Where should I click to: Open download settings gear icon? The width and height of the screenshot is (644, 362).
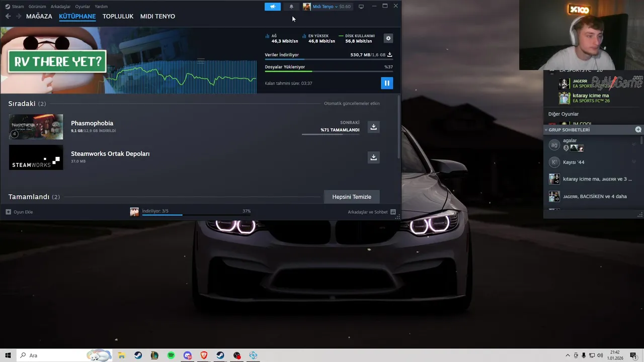[x=388, y=38]
